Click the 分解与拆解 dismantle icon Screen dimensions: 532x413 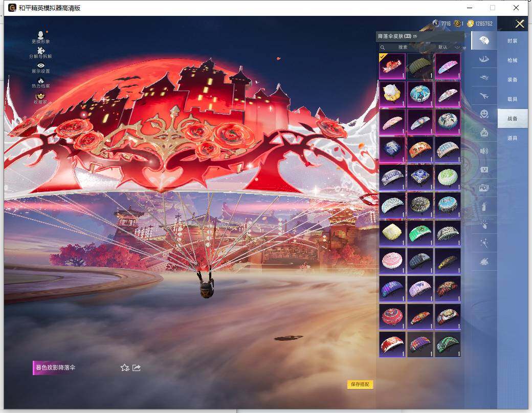pyautogui.click(x=41, y=52)
